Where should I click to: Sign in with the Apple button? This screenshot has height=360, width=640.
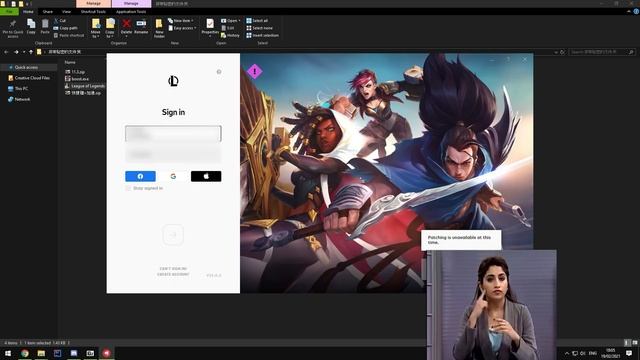click(x=206, y=176)
